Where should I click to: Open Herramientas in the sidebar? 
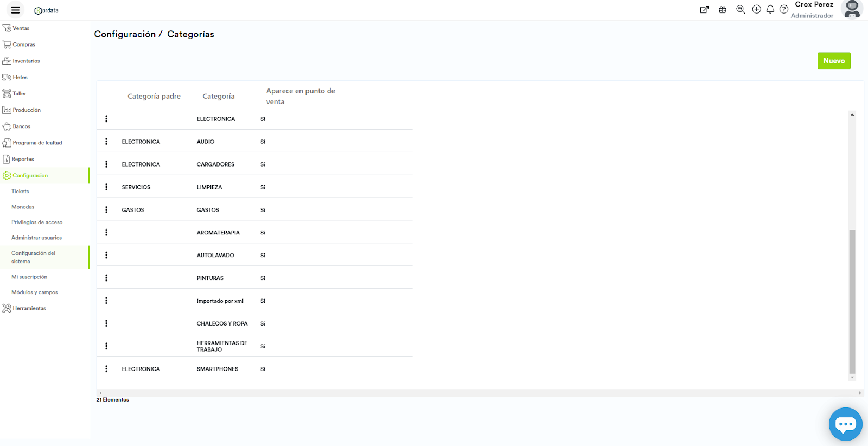(29, 308)
